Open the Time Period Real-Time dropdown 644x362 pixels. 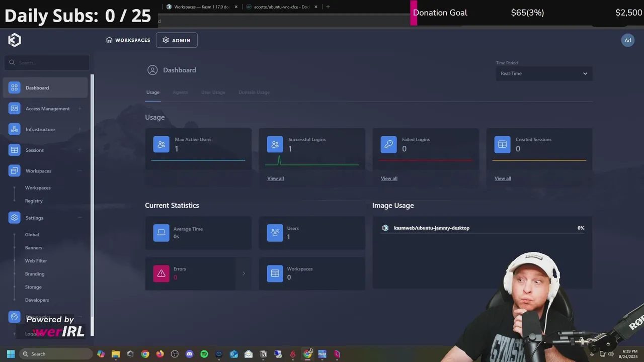click(x=544, y=73)
